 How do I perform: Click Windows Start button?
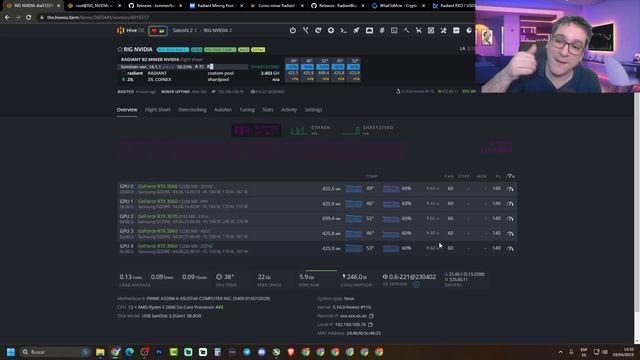(11, 352)
